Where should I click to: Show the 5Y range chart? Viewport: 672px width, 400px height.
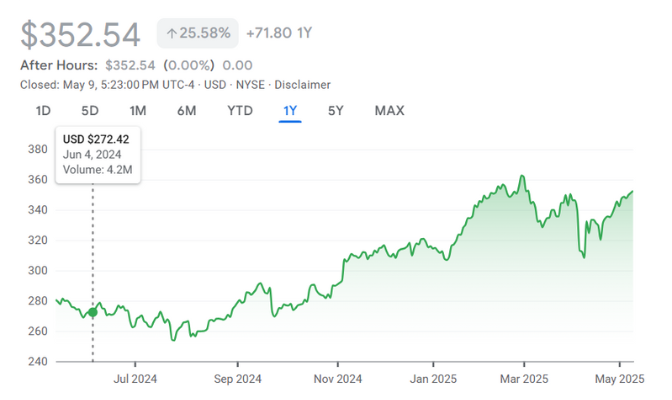tap(336, 111)
